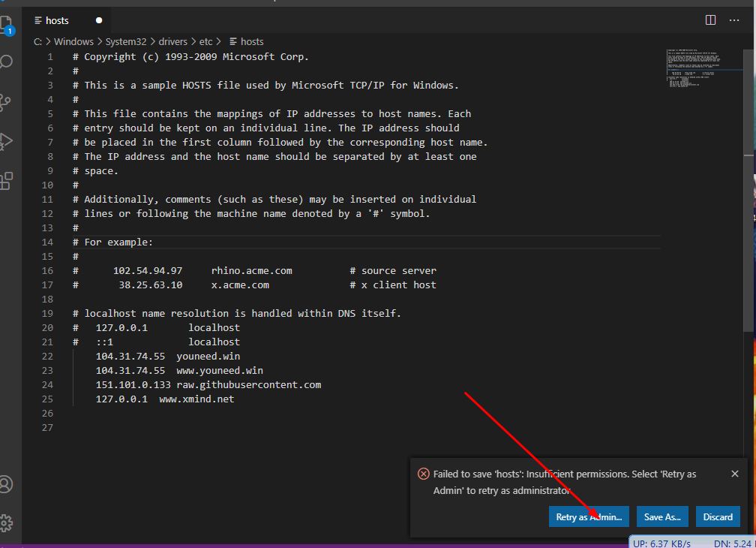
Task: Open the Source Control view
Action: point(5,102)
